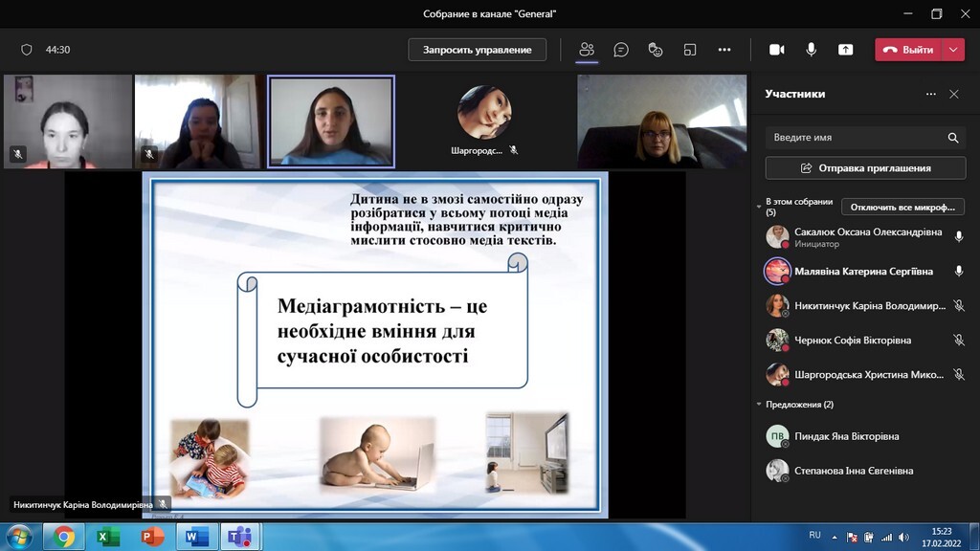Select participant Чернюк Софія Вікторівна

852,340
